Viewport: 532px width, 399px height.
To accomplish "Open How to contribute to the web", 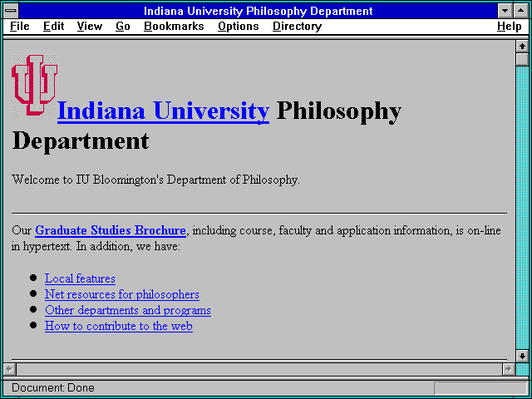I will click(119, 326).
